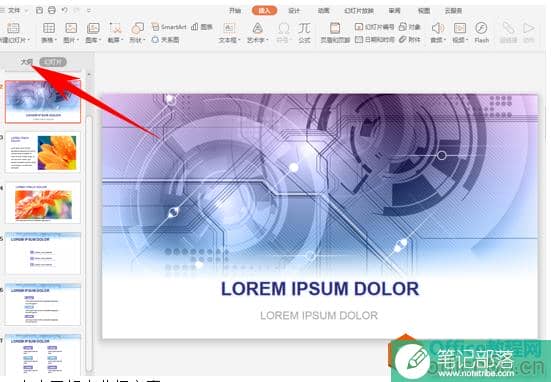The height and width of the screenshot is (382, 551).
Task: Open the Text Box (文本框) dropdown
Action: click(229, 40)
